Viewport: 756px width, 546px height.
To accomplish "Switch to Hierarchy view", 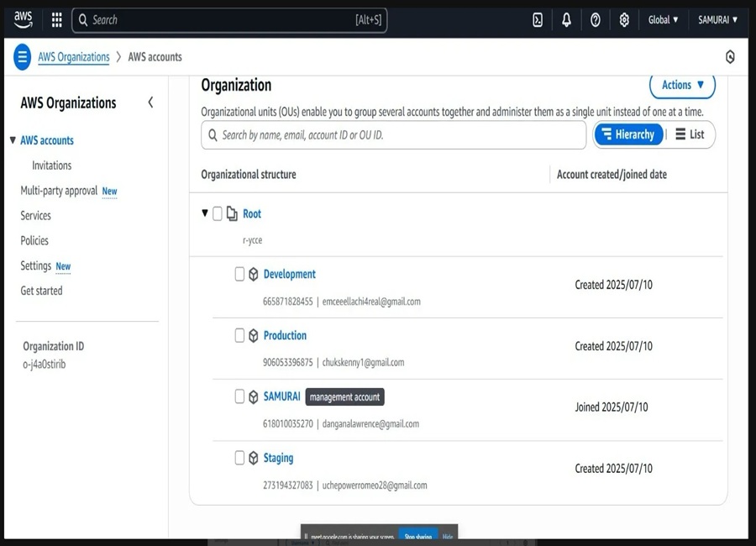I will 628,134.
